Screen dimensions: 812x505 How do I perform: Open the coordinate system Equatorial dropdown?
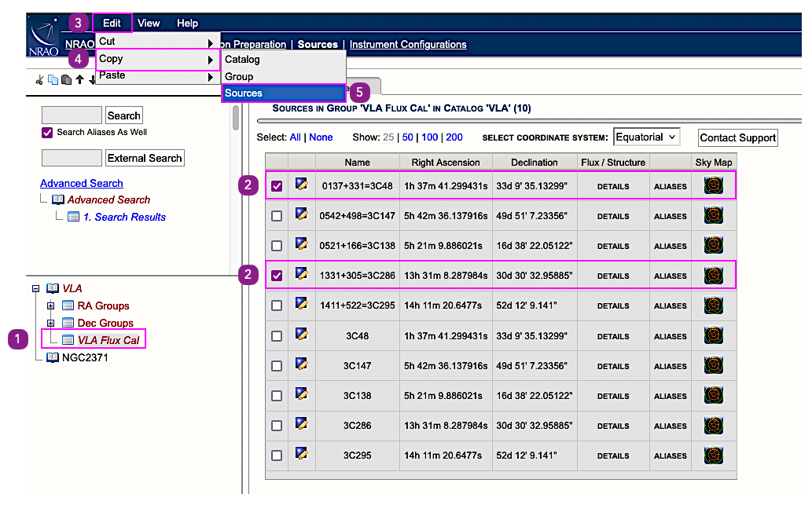pos(646,137)
